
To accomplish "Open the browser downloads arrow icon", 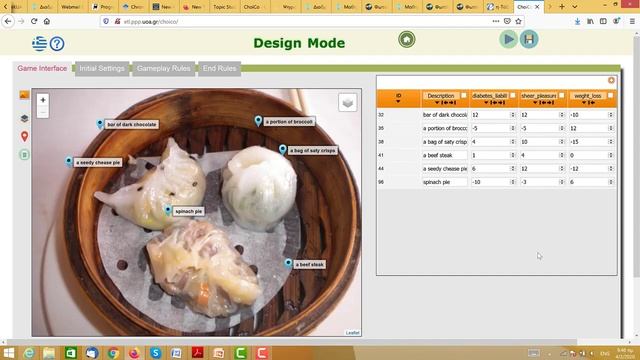I will [577, 21].
